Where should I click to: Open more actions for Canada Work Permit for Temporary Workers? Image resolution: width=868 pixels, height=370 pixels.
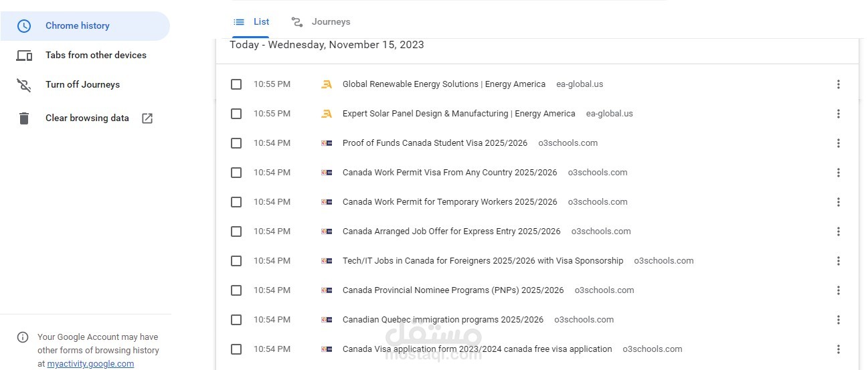click(x=838, y=202)
